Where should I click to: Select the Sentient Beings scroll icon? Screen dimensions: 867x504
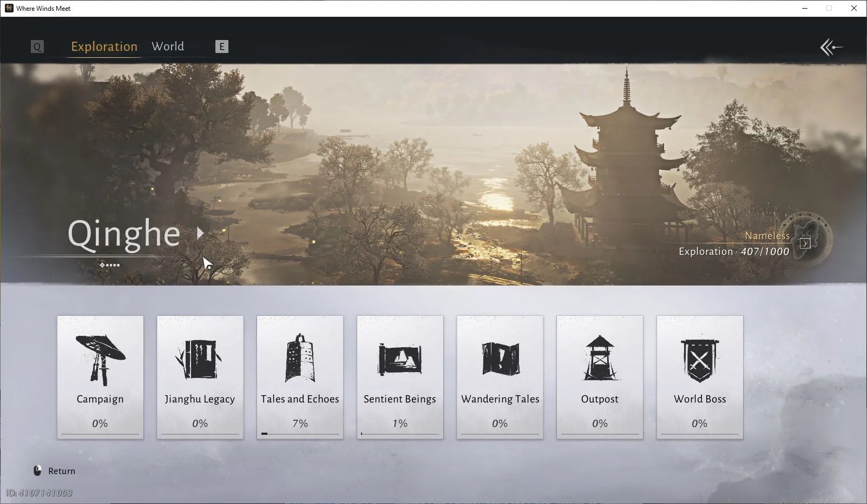[400, 359]
